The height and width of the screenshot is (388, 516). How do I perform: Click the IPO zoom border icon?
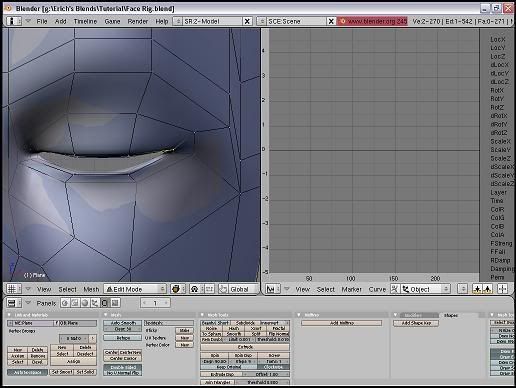click(x=502, y=289)
